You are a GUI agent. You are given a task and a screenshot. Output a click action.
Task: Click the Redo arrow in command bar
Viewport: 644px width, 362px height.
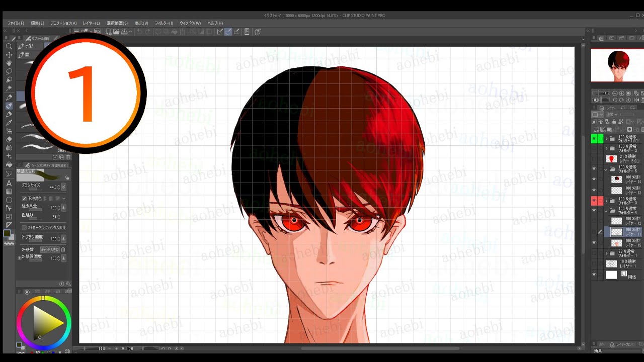click(148, 32)
